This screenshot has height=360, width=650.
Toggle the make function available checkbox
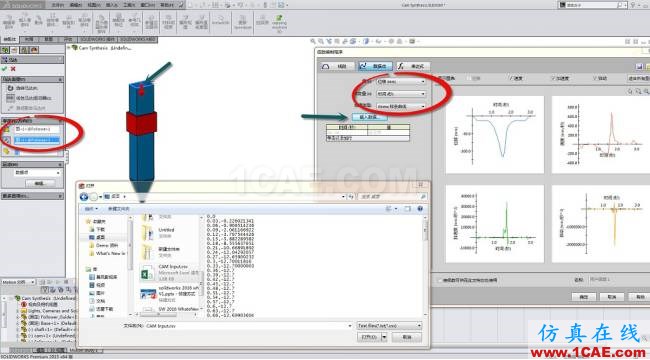pos(440,280)
